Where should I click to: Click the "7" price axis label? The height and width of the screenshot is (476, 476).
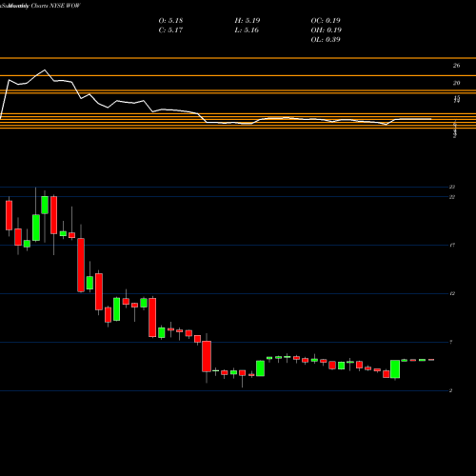pyautogui.click(x=451, y=342)
